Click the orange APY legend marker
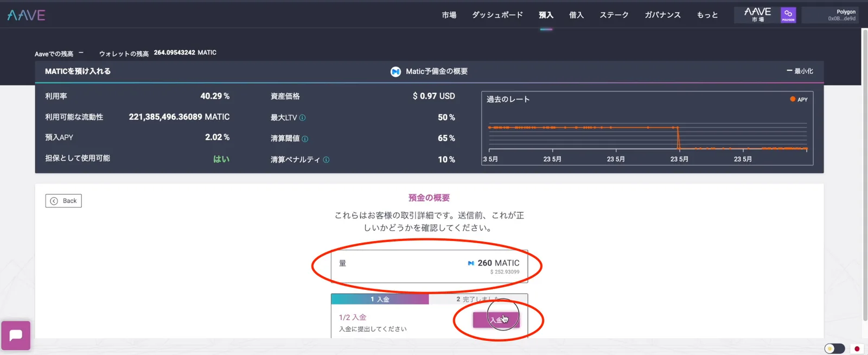Screen dimensions: 868x355 [x=793, y=99]
